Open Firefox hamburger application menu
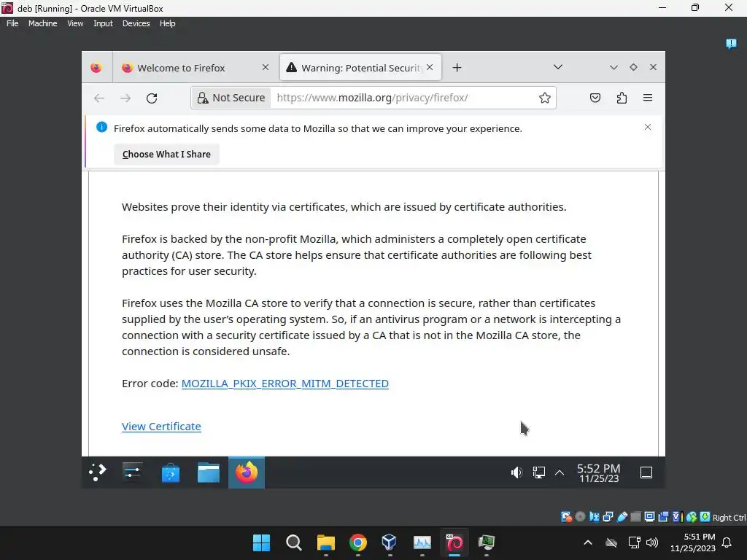Screen dimensions: 747x560 (648, 98)
